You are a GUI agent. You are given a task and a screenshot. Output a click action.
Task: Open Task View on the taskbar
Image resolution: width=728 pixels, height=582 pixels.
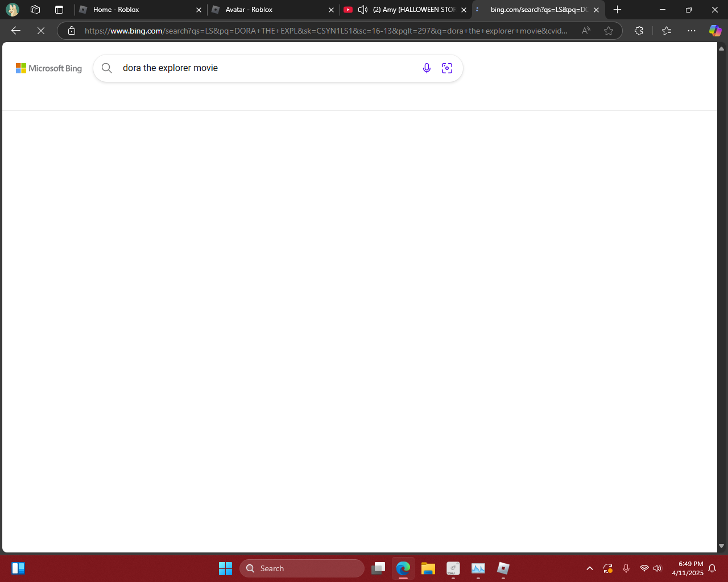tap(378, 568)
